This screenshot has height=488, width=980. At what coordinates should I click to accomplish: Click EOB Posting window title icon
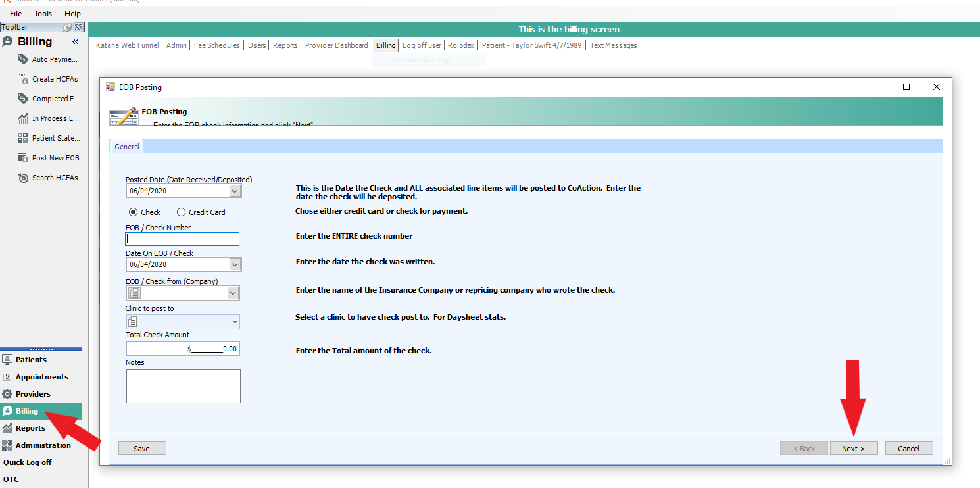pos(110,87)
